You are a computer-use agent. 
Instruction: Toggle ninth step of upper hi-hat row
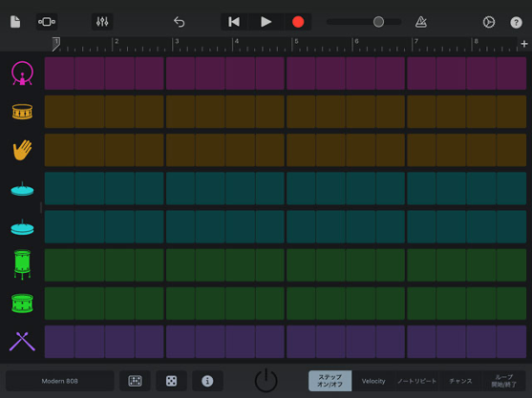pos(301,188)
